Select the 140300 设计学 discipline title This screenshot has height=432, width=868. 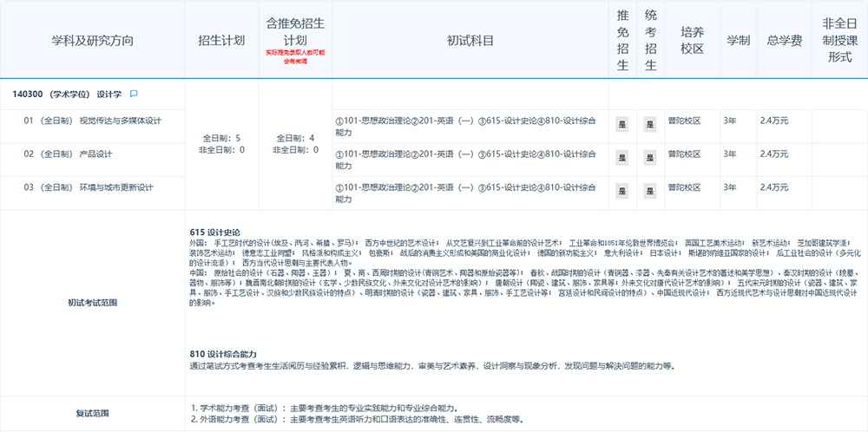click(67, 94)
